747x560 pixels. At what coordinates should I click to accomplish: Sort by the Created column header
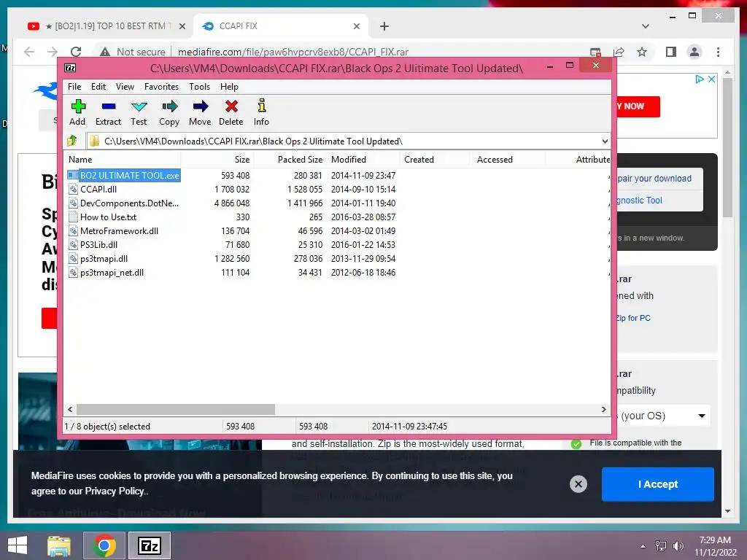click(436, 160)
